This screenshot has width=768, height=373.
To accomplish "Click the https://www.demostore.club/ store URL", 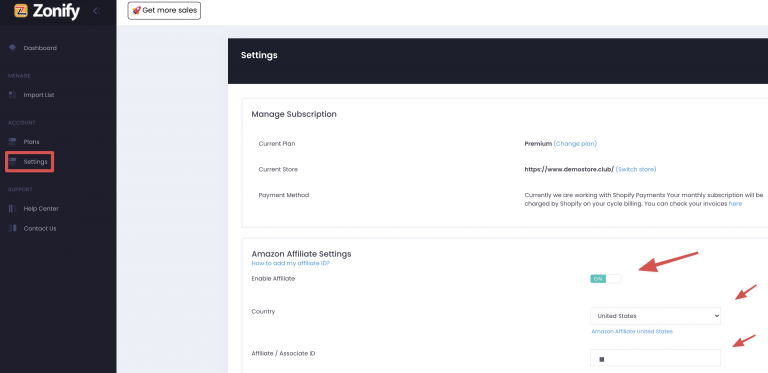I will pos(569,169).
